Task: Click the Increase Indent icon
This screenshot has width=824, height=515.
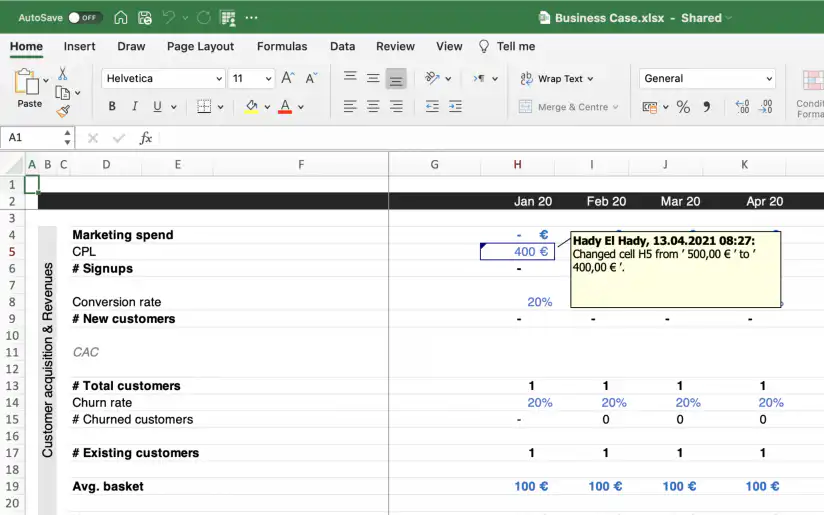Action: click(455, 107)
